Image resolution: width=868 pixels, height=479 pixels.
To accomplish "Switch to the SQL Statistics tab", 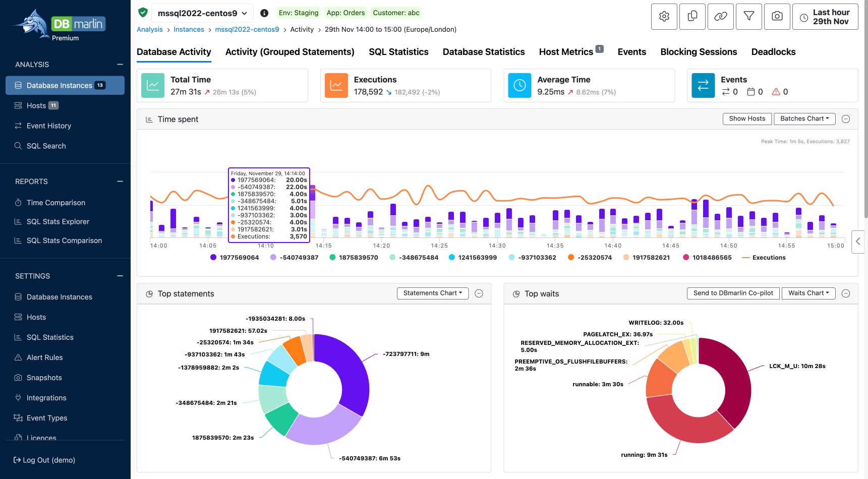I will click(x=398, y=52).
